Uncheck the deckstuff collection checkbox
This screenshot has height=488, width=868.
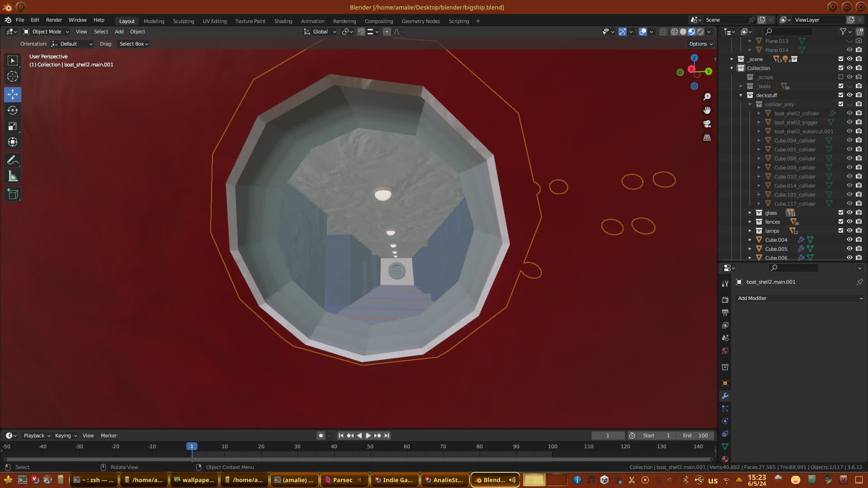tap(840, 95)
